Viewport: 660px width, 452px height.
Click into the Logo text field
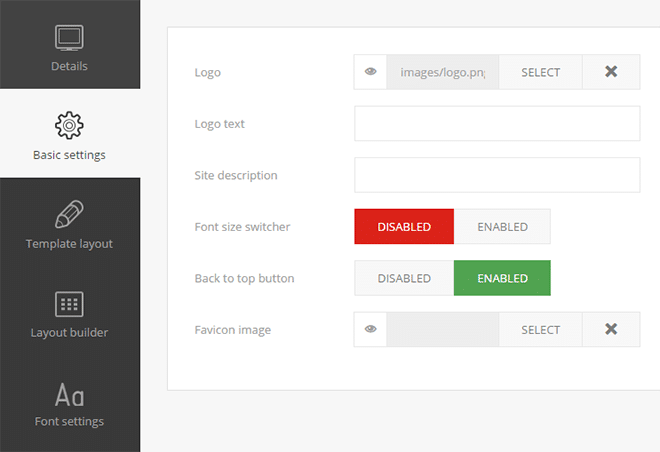pyautogui.click(x=497, y=124)
